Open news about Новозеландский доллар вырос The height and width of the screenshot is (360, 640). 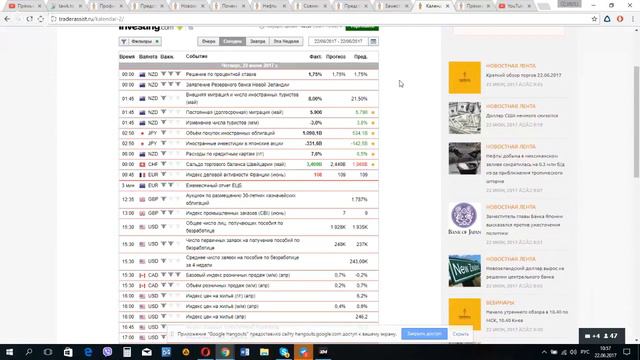pos(524,273)
